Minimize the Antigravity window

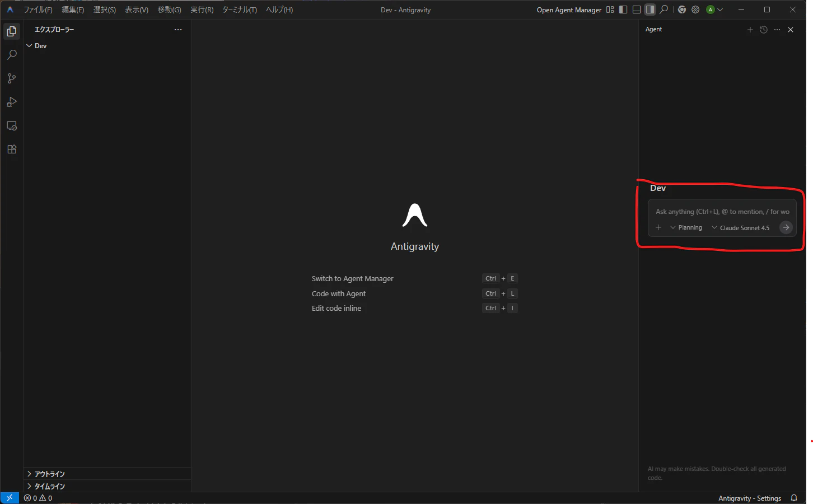[741, 10]
